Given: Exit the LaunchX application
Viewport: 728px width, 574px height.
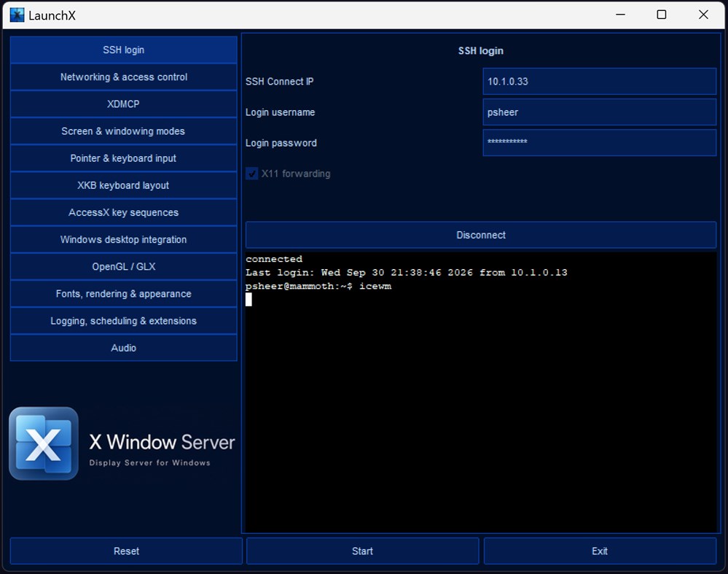Looking at the screenshot, I should click(600, 551).
